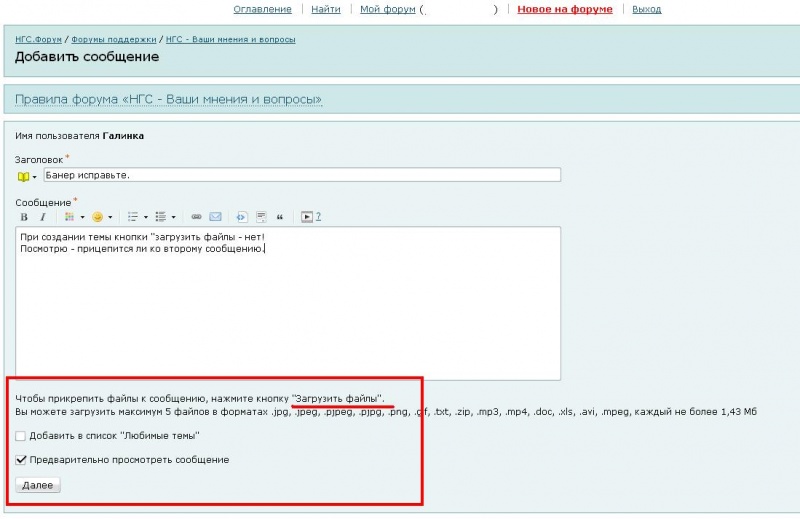Open the smiley emoticon picker
This screenshot has width=800, height=519.
[x=97, y=217]
